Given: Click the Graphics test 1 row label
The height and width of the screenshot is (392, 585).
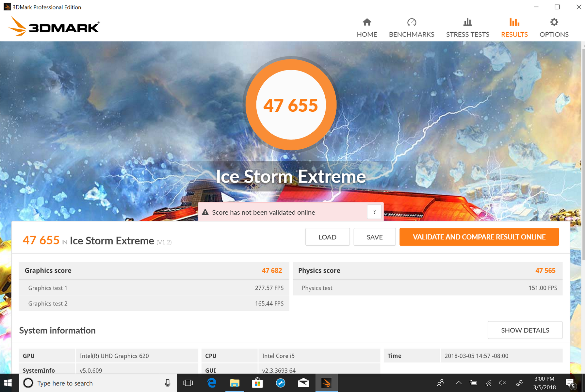Looking at the screenshot, I should tap(48, 288).
